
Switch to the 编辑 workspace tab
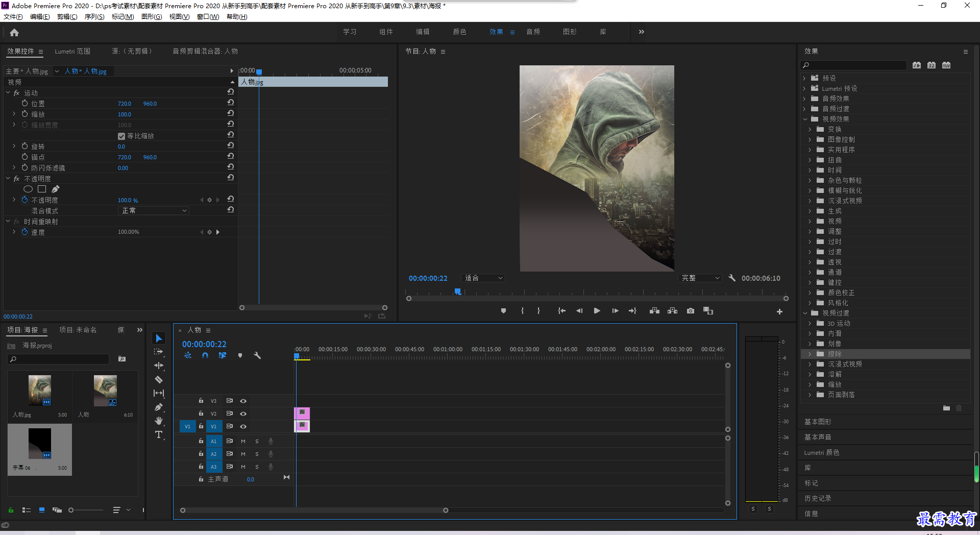pos(423,32)
